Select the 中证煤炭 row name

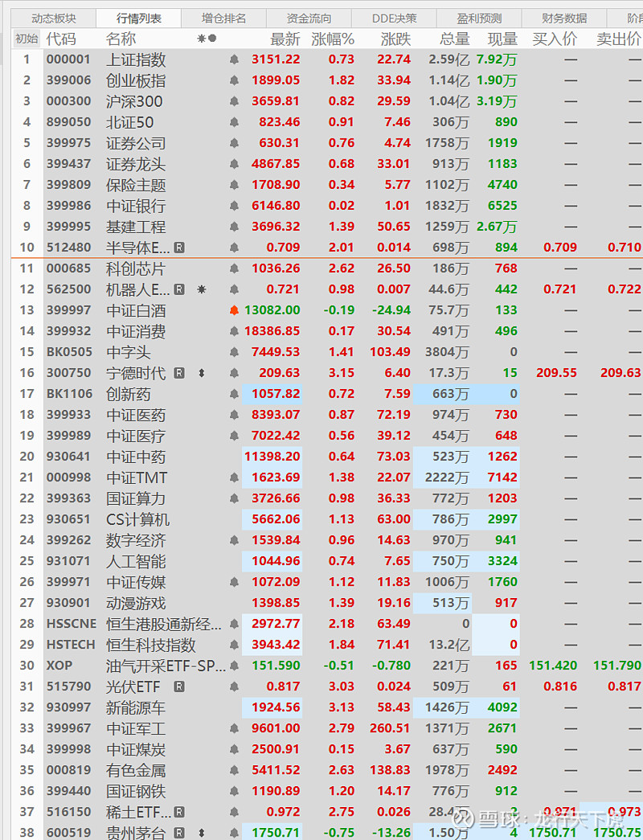[x=136, y=749]
